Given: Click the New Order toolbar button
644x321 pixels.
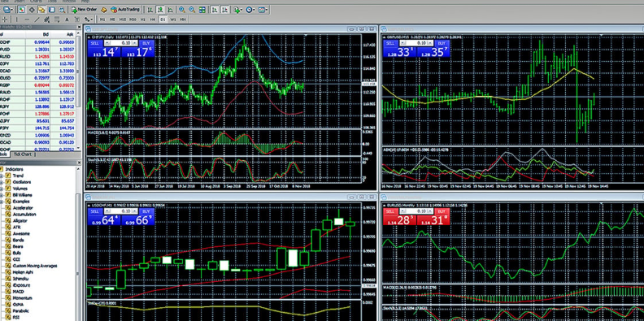Looking at the screenshot, I should (85, 10).
